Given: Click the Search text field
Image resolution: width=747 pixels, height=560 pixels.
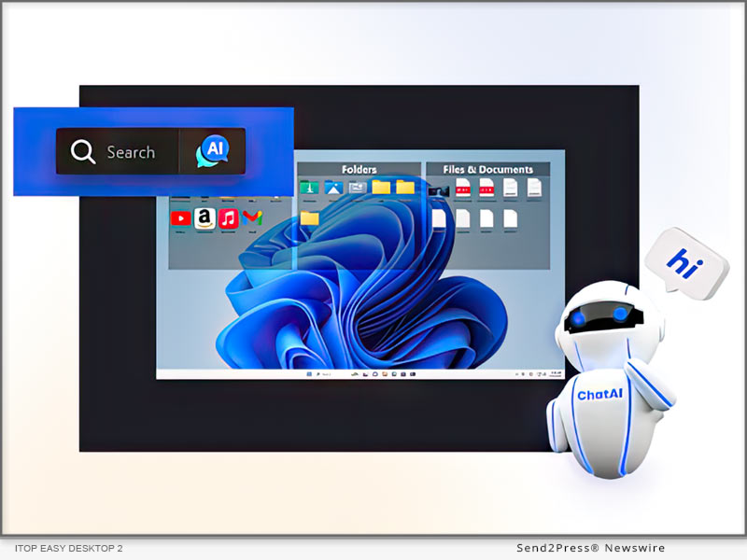Looking at the screenshot, I should pyautogui.click(x=131, y=152).
